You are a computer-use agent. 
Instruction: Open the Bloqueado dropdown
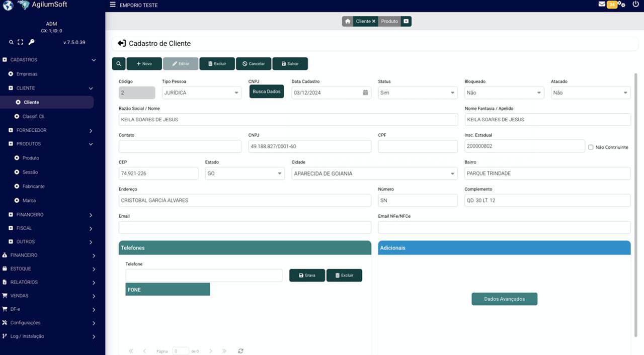tap(504, 93)
